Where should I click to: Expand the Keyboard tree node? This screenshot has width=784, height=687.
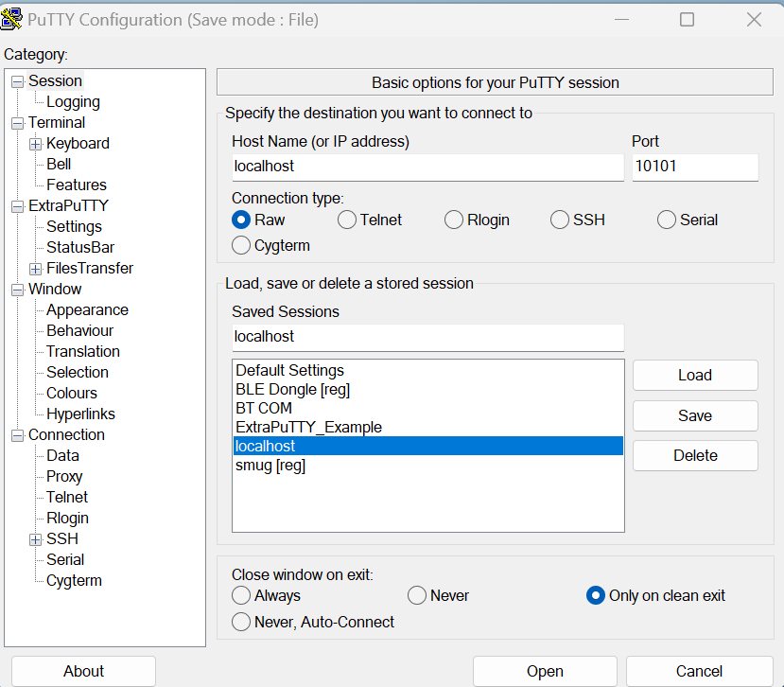click(36, 144)
